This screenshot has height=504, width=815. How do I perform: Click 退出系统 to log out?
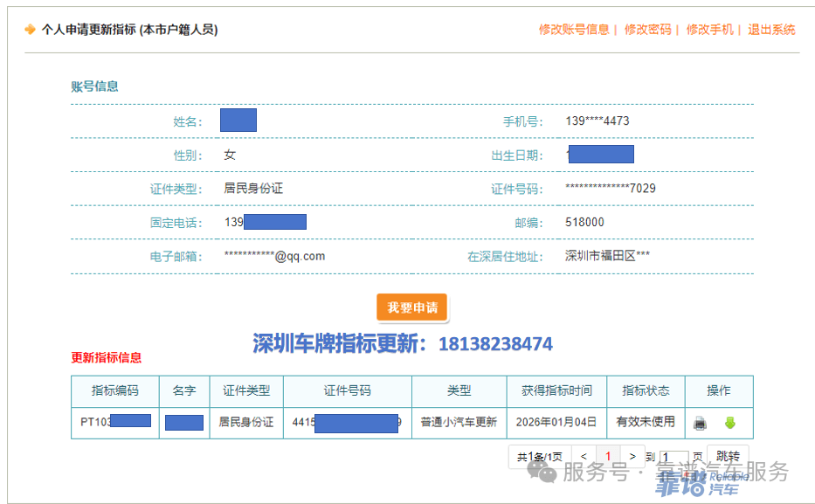[771, 30]
